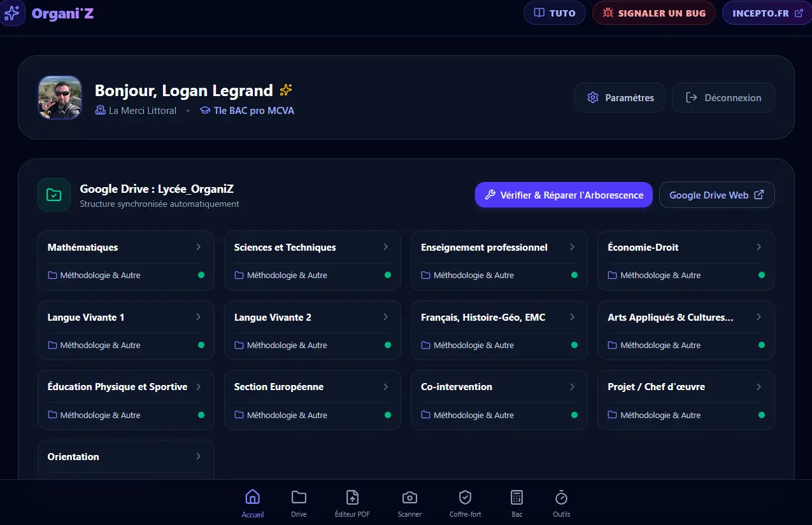The width and height of the screenshot is (812, 525).
Task: Click the school building icon beside La Merci Littoral
Action: (100, 111)
